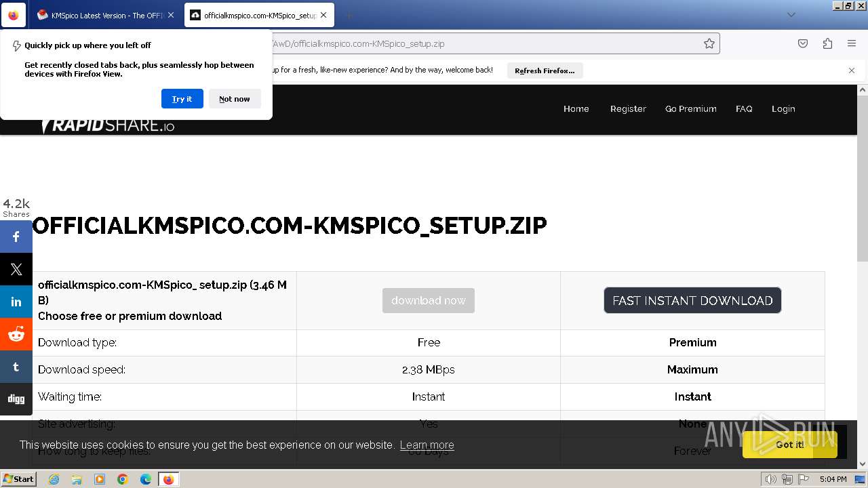Click the Learn more cookies link
This screenshot has width=868, height=488.
[x=427, y=445]
